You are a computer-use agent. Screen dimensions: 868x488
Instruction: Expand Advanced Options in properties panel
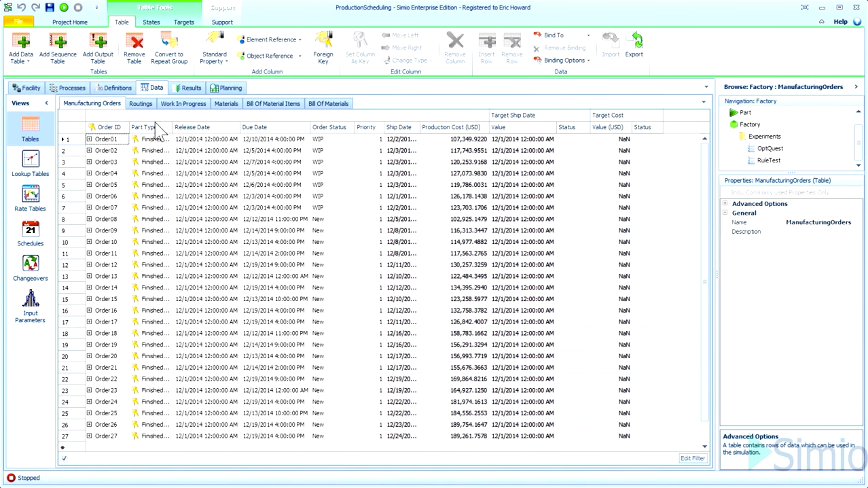coord(725,204)
